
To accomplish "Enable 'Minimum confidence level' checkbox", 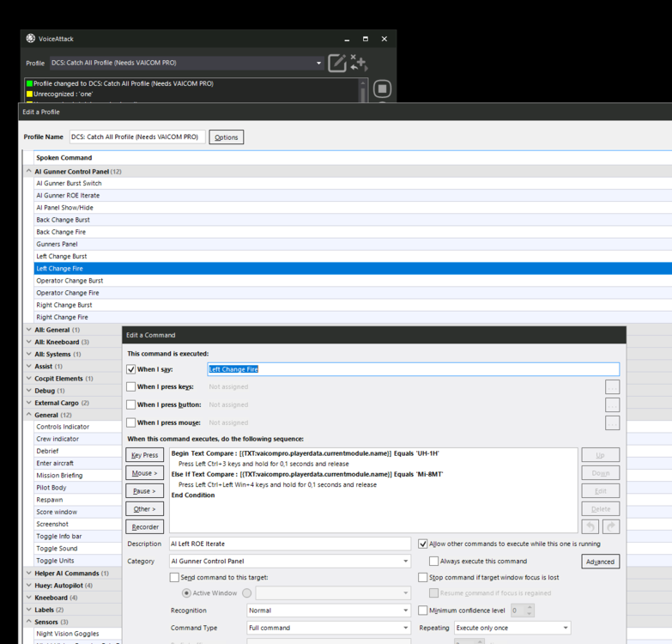I will [423, 611].
